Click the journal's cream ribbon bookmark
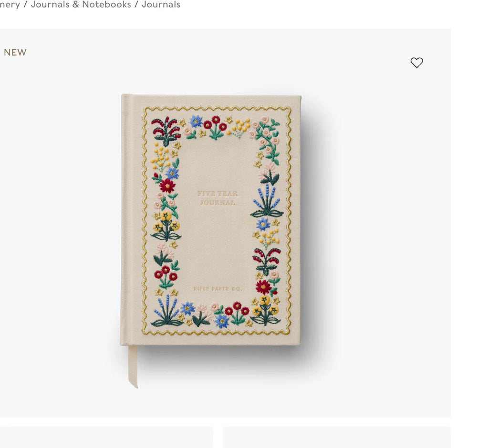Viewport: 477px width, 448px height. point(133,366)
